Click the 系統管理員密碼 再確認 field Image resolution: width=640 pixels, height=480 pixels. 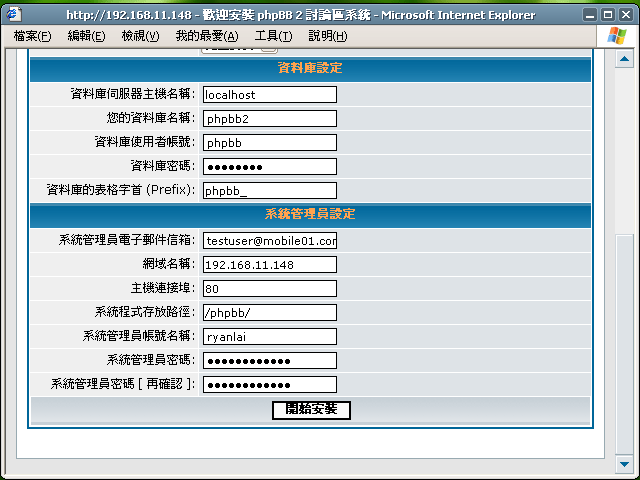pos(270,384)
